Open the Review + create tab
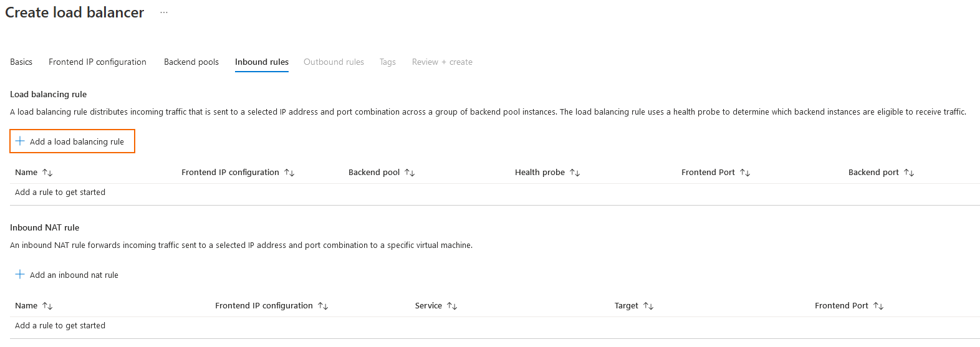This screenshot has width=980, height=347. [442, 62]
